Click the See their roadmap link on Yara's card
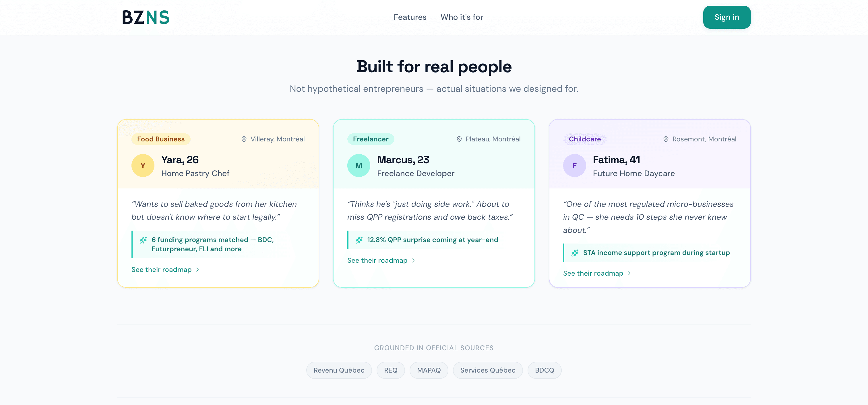The height and width of the screenshot is (405, 868). click(x=161, y=269)
